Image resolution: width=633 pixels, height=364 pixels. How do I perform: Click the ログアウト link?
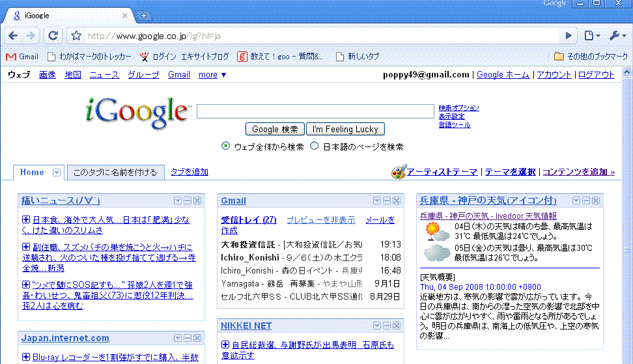coord(597,75)
